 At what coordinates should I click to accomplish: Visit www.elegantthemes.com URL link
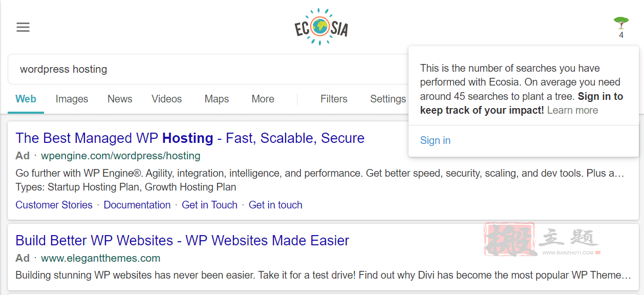coord(100,258)
